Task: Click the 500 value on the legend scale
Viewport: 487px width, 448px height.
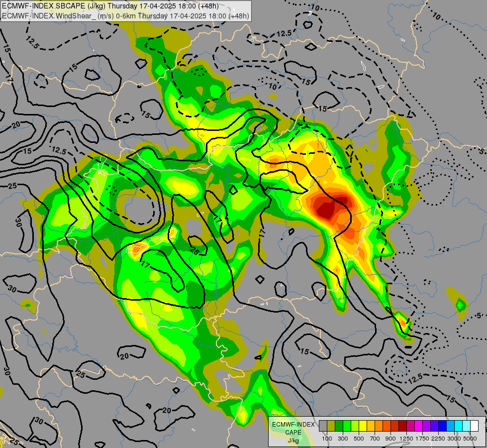Action: click(359, 439)
